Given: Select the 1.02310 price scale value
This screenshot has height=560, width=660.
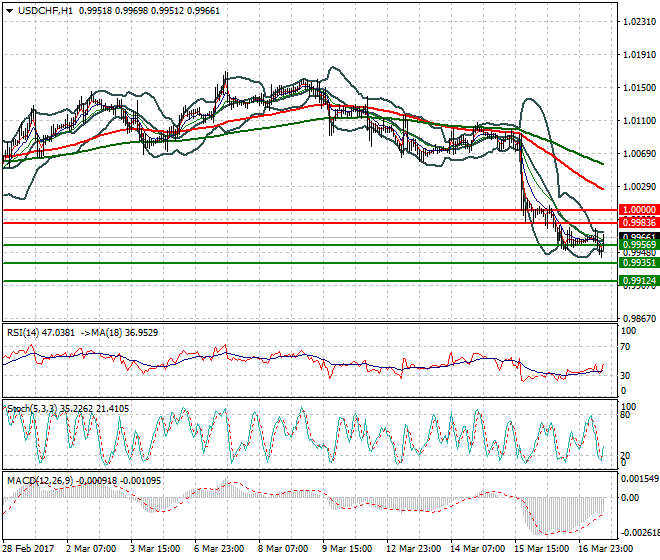Looking at the screenshot, I should pos(639,21).
